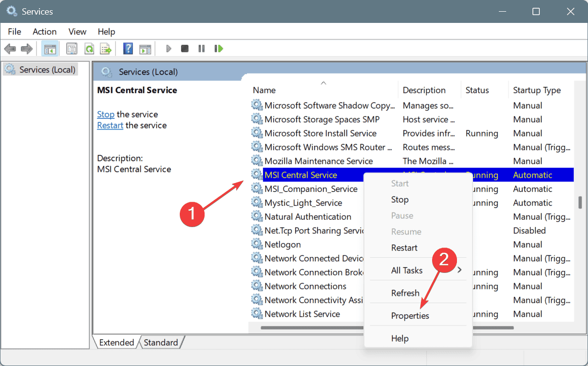The width and height of the screenshot is (588, 366).
Task: Click the 'Host service' description cell
Action: (x=429, y=119)
